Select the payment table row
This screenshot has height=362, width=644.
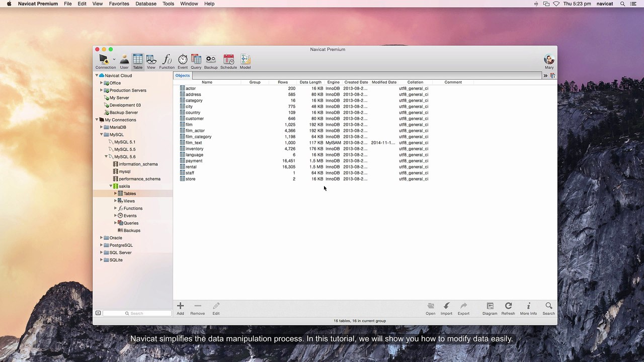pyautogui.click(x=365, y=161)
